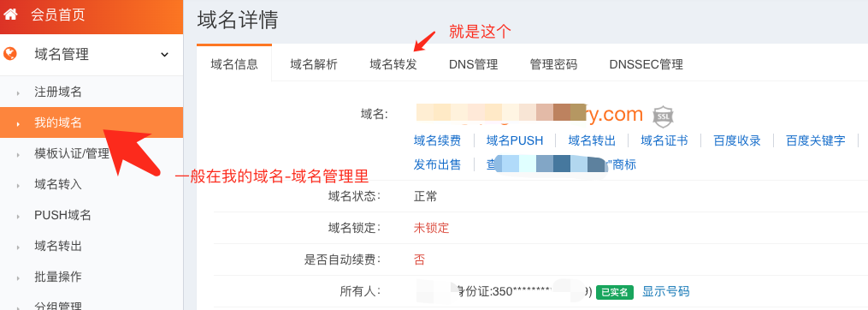Click the 域名PUSH link
The height and width of the screenshot is (310, 868).
(x=515, y=140)
